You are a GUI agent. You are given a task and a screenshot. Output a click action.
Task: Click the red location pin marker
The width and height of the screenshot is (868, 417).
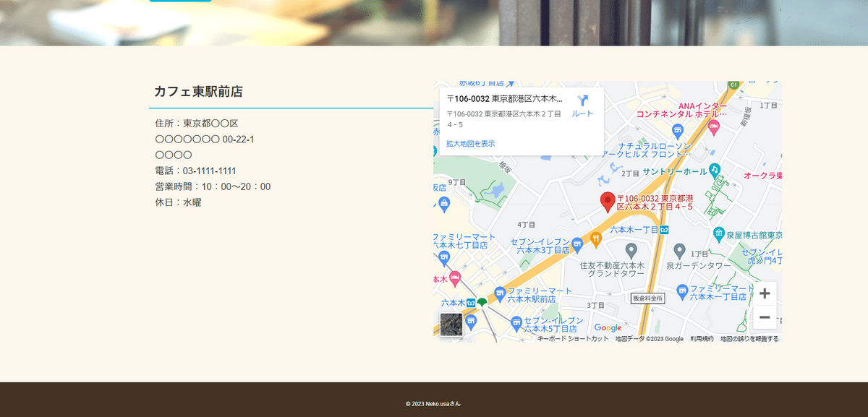click(608, 202)
